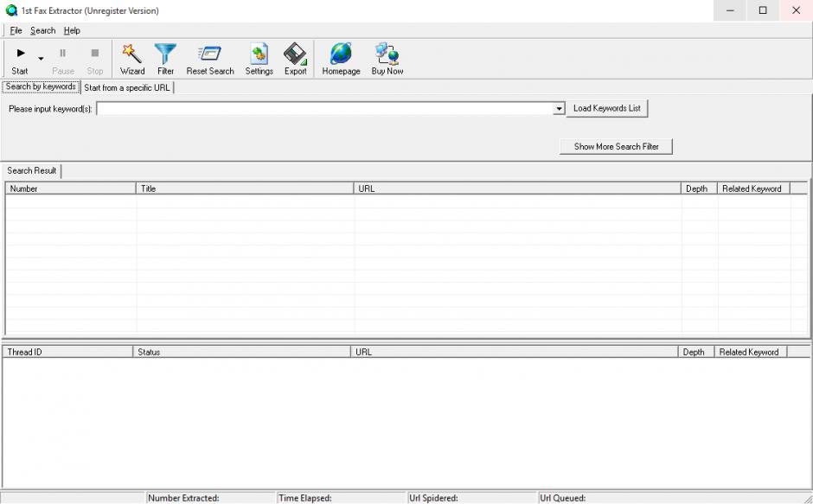Click the Load Keywords List button

click(606, 108)
